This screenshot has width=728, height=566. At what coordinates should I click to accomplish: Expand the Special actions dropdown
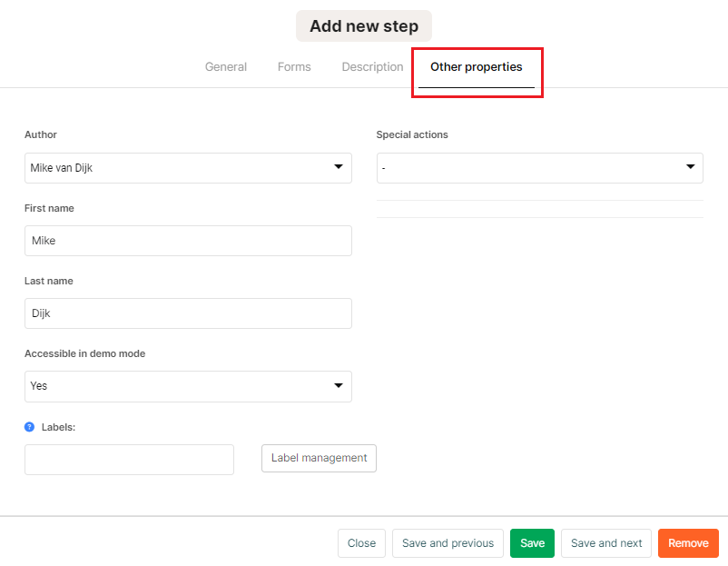pos(540,168)
